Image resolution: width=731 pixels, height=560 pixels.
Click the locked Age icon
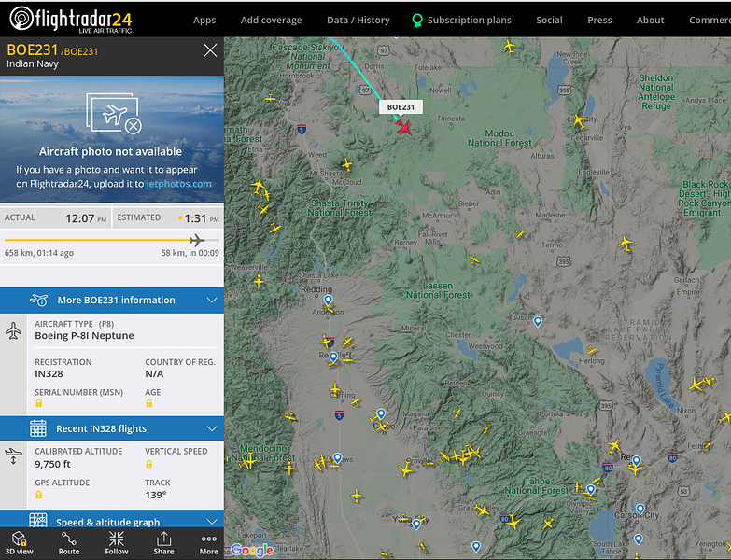[148, 403]
